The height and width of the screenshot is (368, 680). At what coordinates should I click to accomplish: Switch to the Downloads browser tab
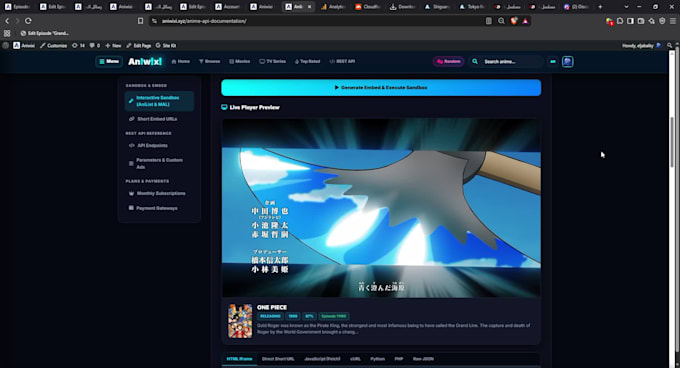403,7
